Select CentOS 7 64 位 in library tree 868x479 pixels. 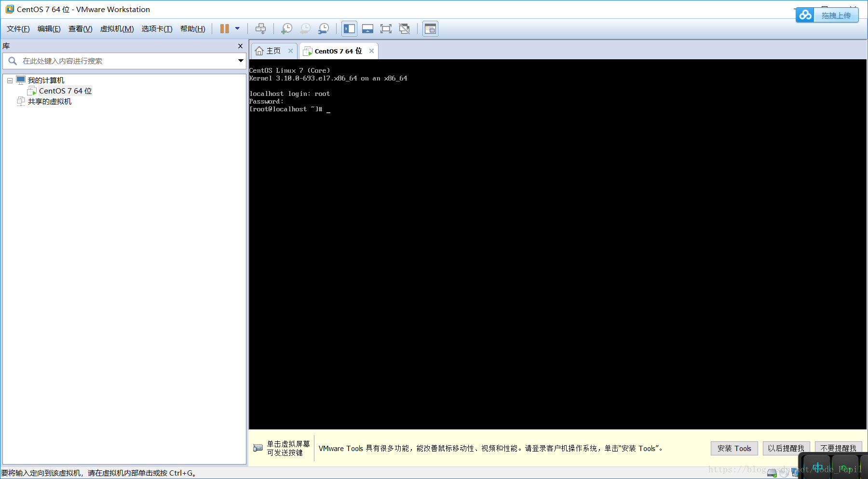pos(65,91)
